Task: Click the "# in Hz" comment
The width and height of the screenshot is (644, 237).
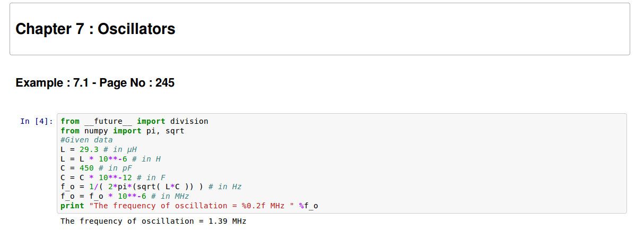Action: tap(225, 187)
